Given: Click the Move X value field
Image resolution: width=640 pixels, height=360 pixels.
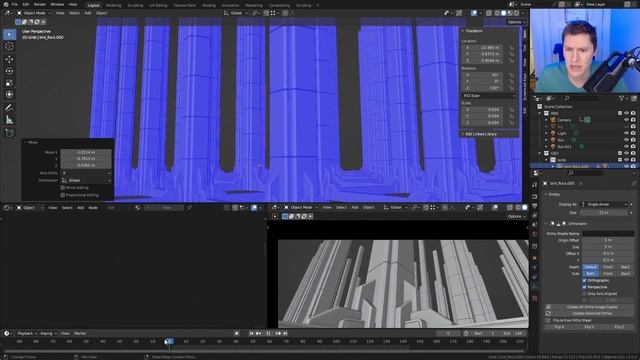Looking at the screenshot, I should 86,152.
